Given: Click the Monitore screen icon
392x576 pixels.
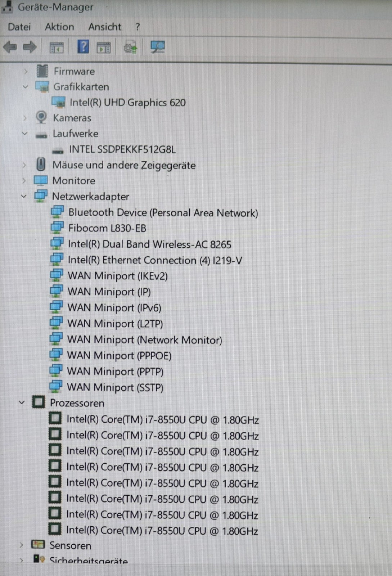Looking at the screenshot, I should 41,180.
